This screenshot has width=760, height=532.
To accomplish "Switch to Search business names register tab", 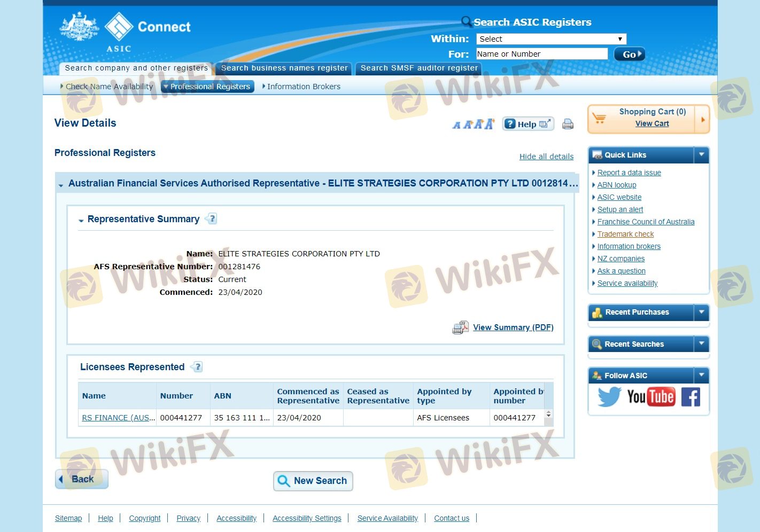I will pyautogui.click(x=284, y=68).
